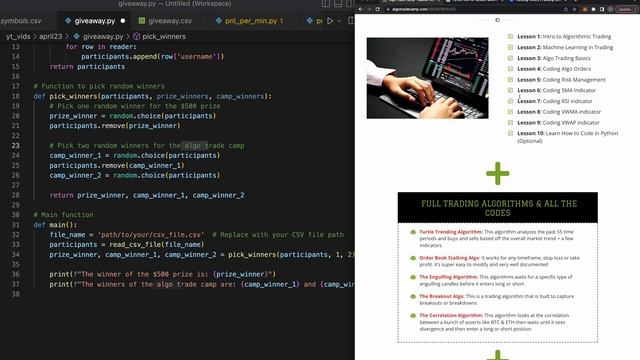Click 'Lesson 2: Machine Learning in Trading'
The width and height of the screenshot is (640, 360).
point(565,47)
